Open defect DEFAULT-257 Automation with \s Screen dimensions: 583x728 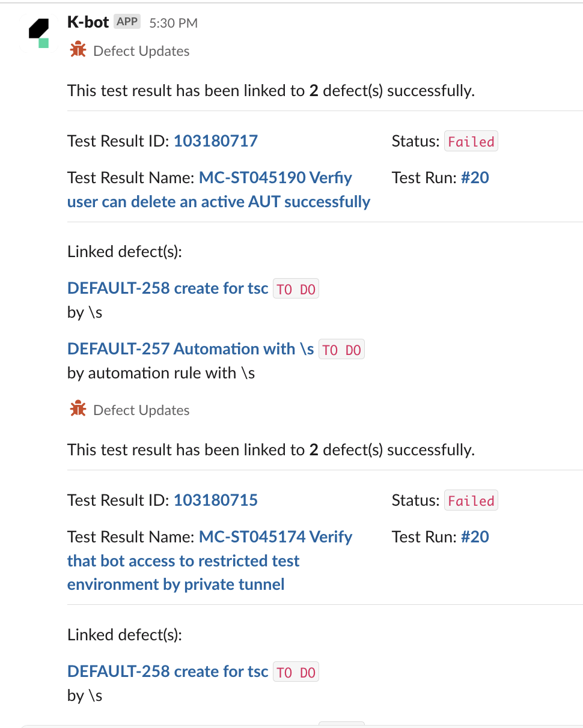190,348
